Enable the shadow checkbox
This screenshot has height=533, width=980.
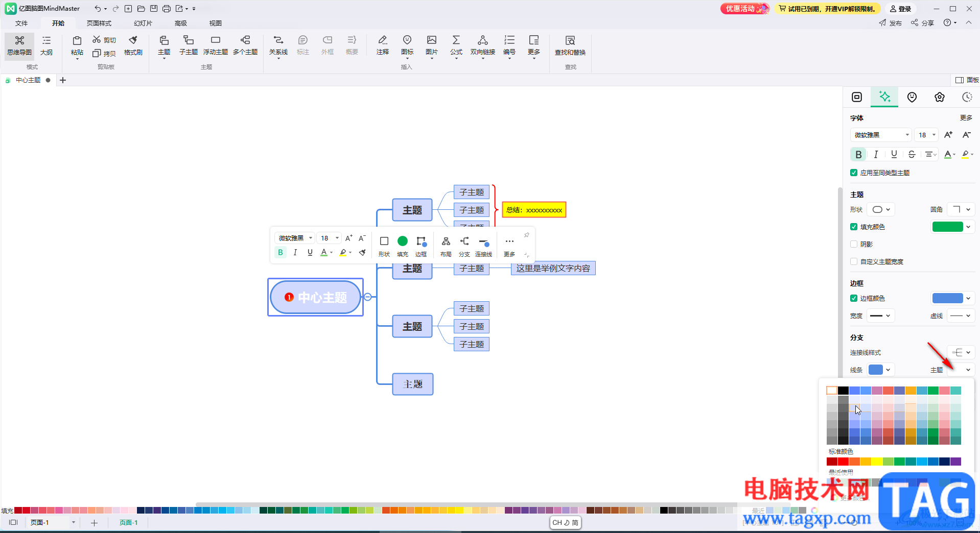point(854,244)
